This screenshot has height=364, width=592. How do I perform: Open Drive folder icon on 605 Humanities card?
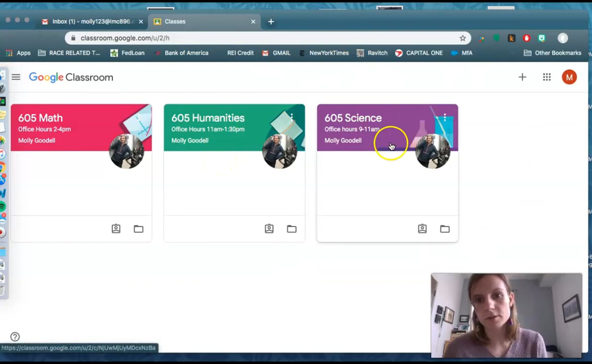coord(292,229)
